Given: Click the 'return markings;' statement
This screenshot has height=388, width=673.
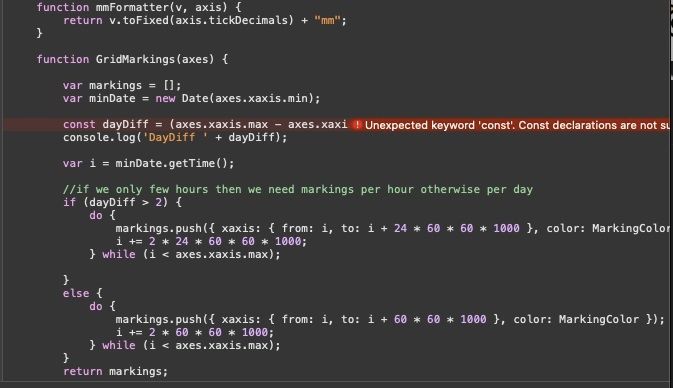Looking at the screenshot, I should [115, 371].
